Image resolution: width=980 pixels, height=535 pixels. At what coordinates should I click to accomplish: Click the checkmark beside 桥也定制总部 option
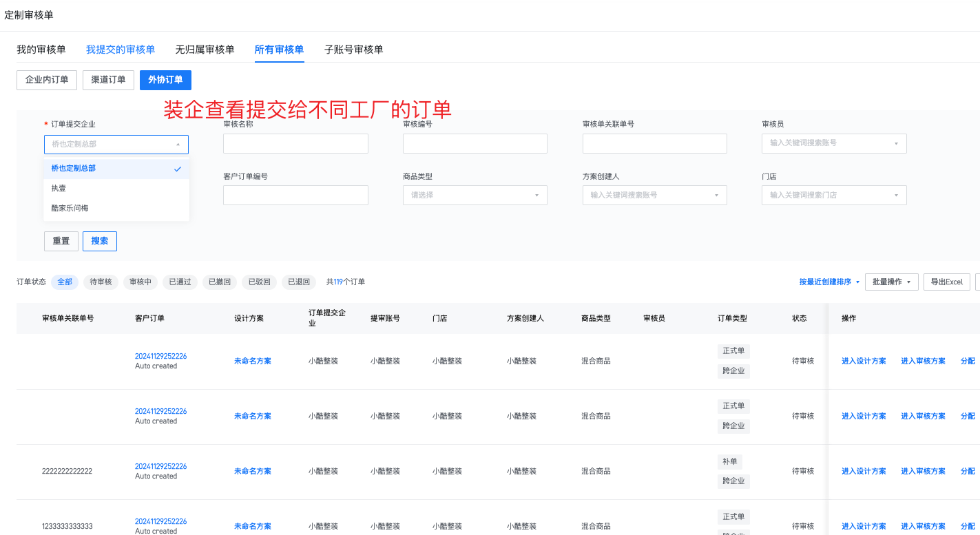pyautogui.click(x=178, y=169)
